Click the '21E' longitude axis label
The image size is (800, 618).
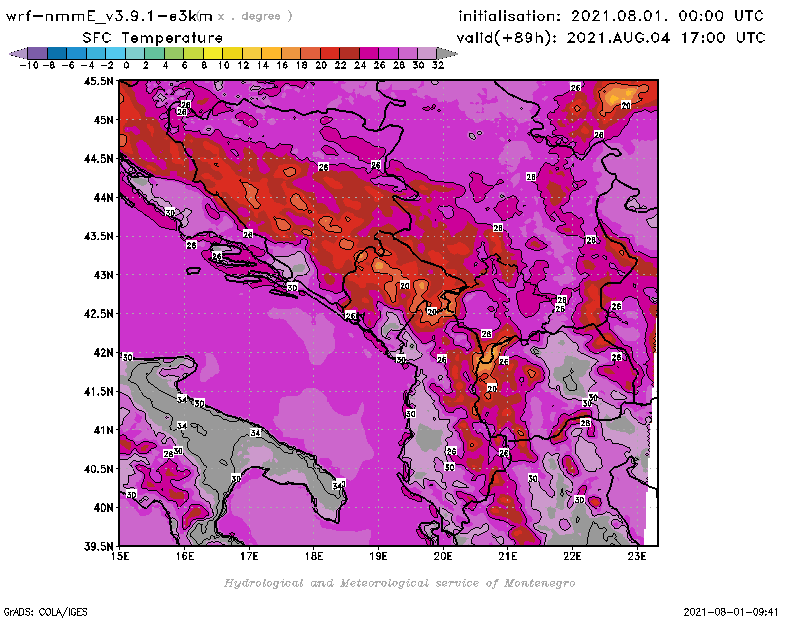click(508, 556)
